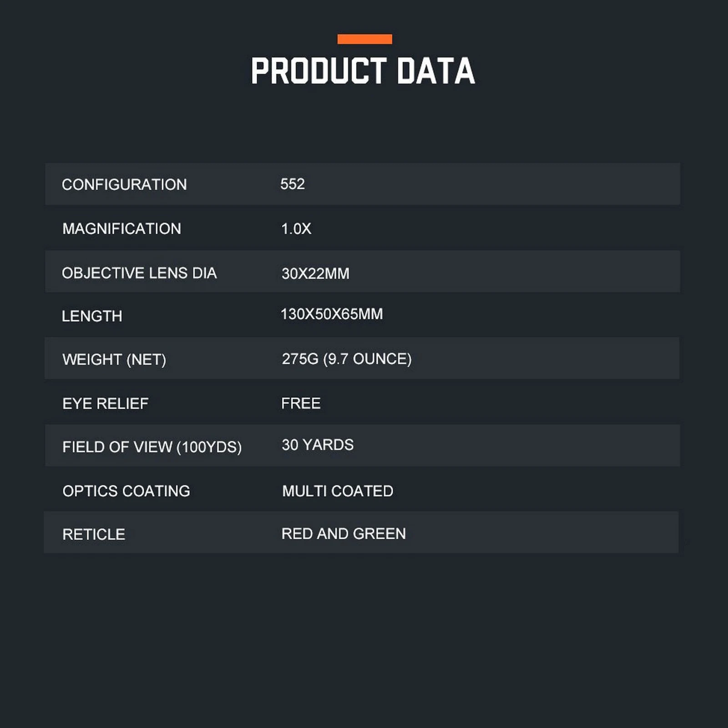Click the 30 YARDS value
The width and height of the screenshot is (728, 728).
coord(318,445)
